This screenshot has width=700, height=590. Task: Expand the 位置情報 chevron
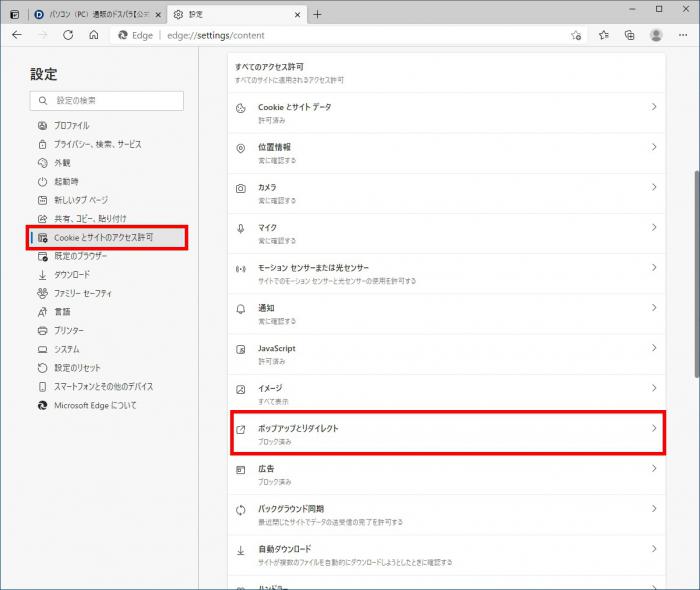[654, 147]
